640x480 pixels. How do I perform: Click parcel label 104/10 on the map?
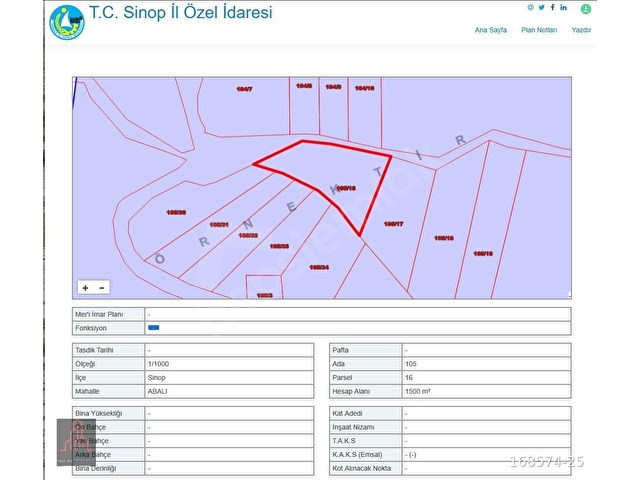pyautogui.click(x=364, y=88)
